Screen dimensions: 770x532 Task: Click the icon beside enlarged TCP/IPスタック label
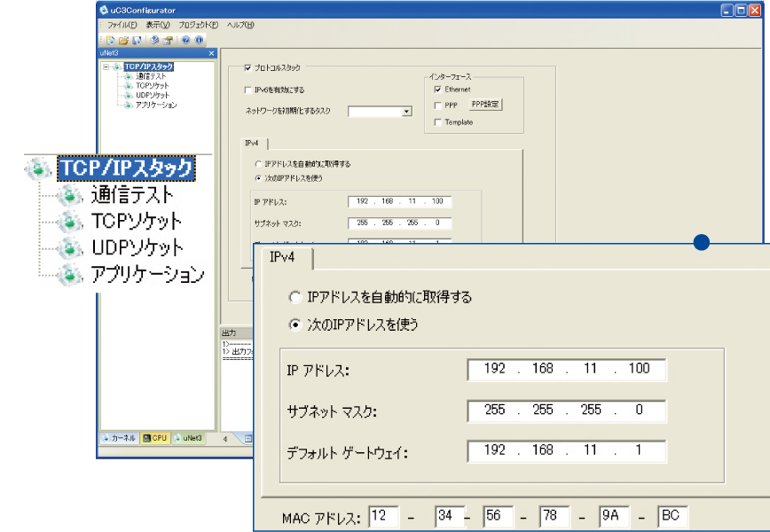tap(38, 168)
